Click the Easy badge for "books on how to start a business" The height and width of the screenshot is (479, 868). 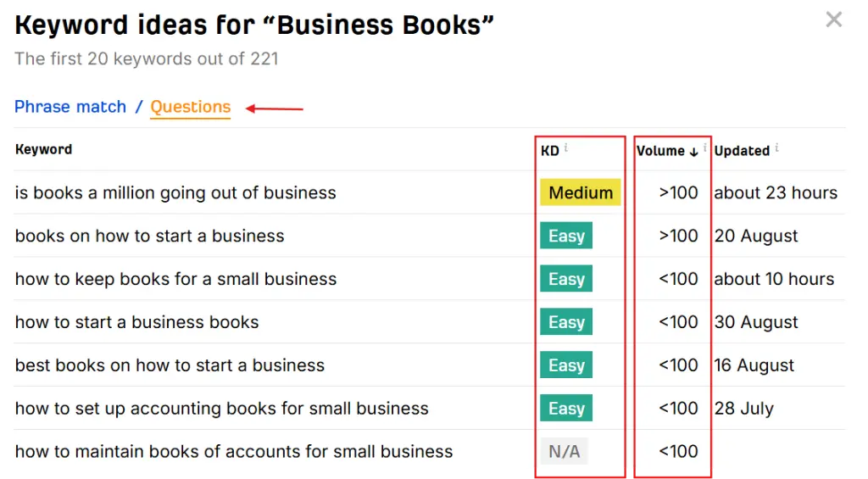click(566, 236)
